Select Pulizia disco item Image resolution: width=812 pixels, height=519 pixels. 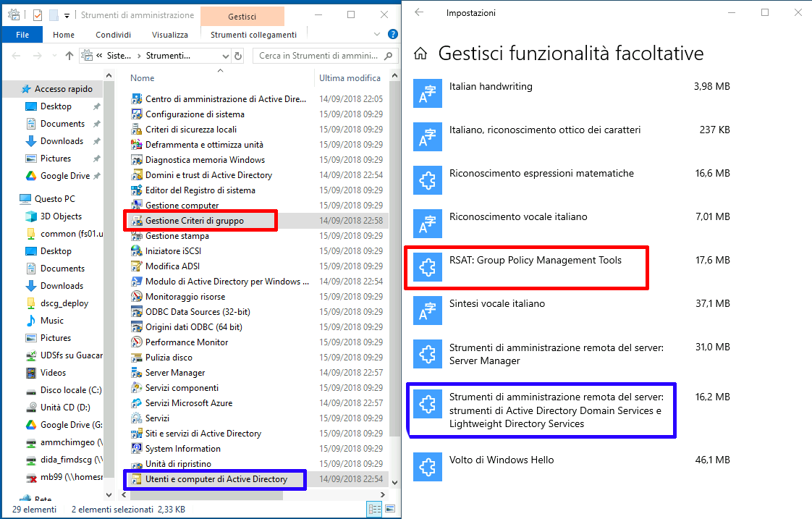pyautogui.click(x=169, y=358)
